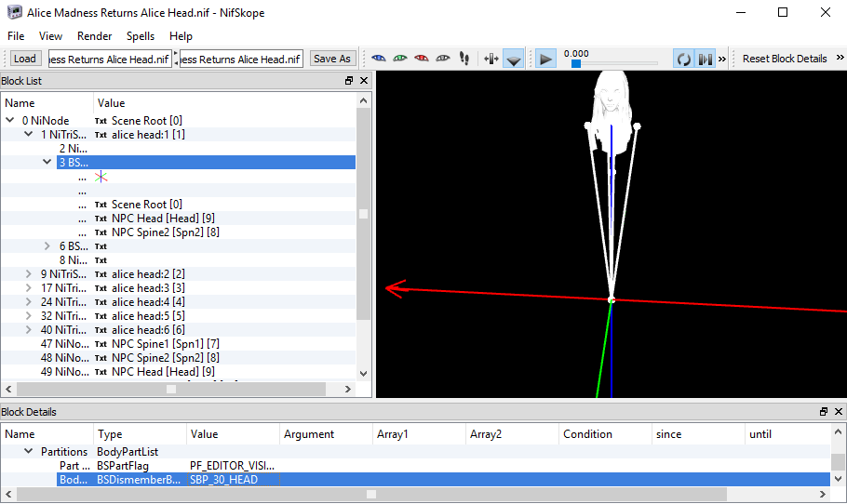Image resolution: width=847 pixels, height=504 pixels.
Task: Select 49 NiNo... NPC Head row
Action: coord(179,372)
